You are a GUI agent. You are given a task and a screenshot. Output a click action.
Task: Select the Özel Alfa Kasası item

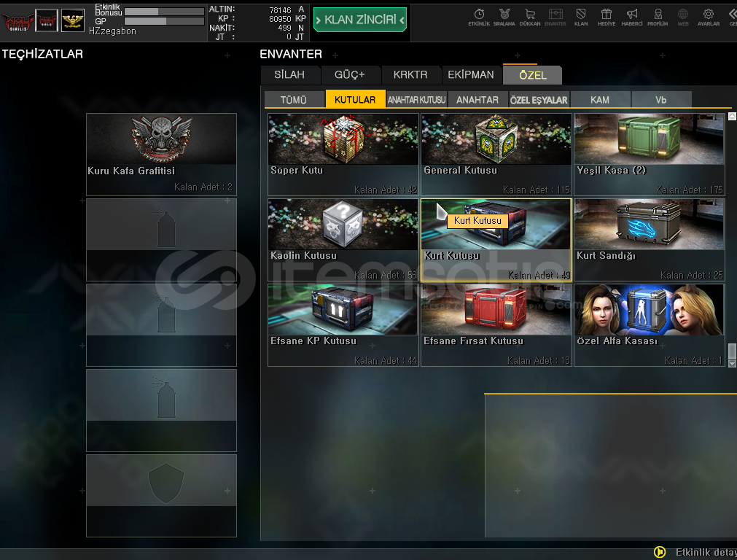[x=650, y=325]
